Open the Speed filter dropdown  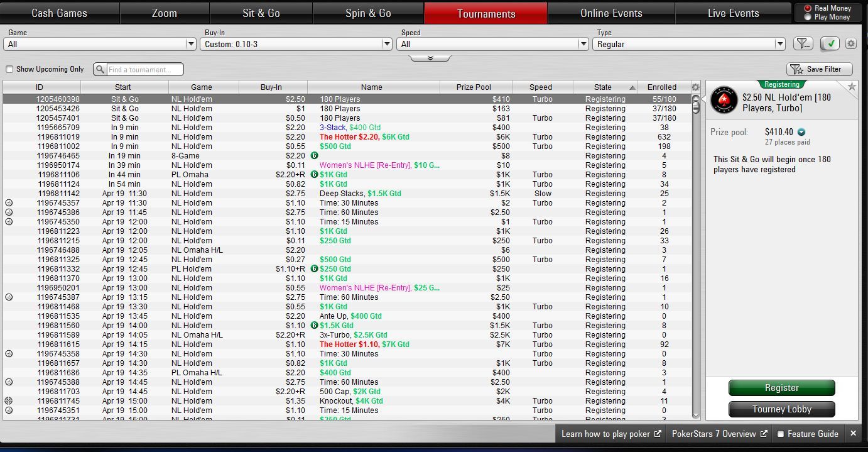(x=492, y=44)
